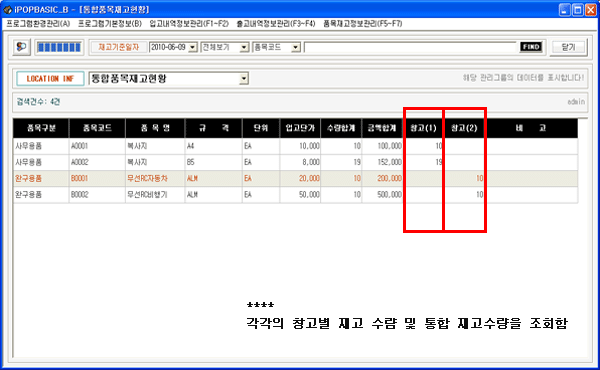The height and width of the screenshot is (370, 600).
Task: Click the 입고단가 column header
Action: click(300, 128)
